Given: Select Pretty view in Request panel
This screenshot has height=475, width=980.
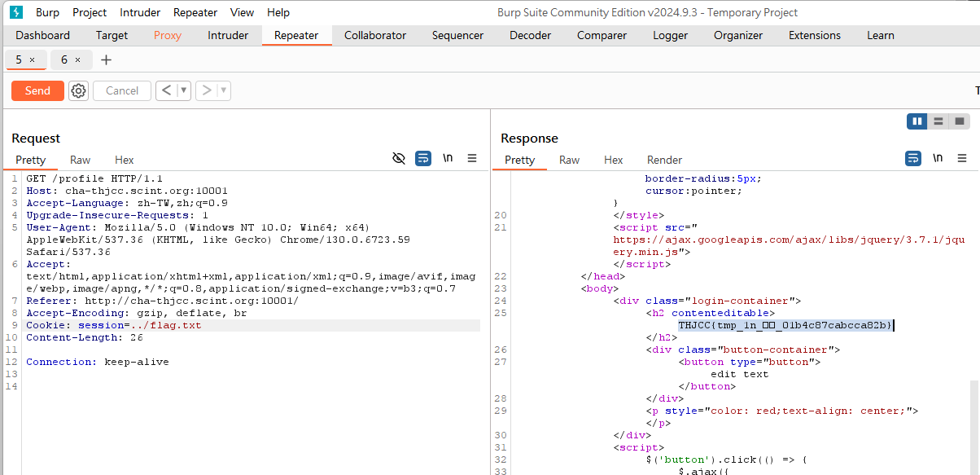Looking at the screenshot, I should [31, 160].
